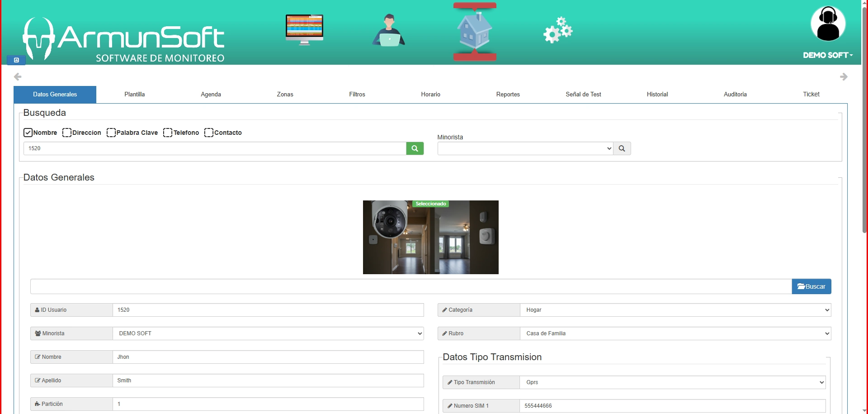Click the Minorista search magnifier icon
868x414 pixels.
pyautogui.click(x=622, y=148)
